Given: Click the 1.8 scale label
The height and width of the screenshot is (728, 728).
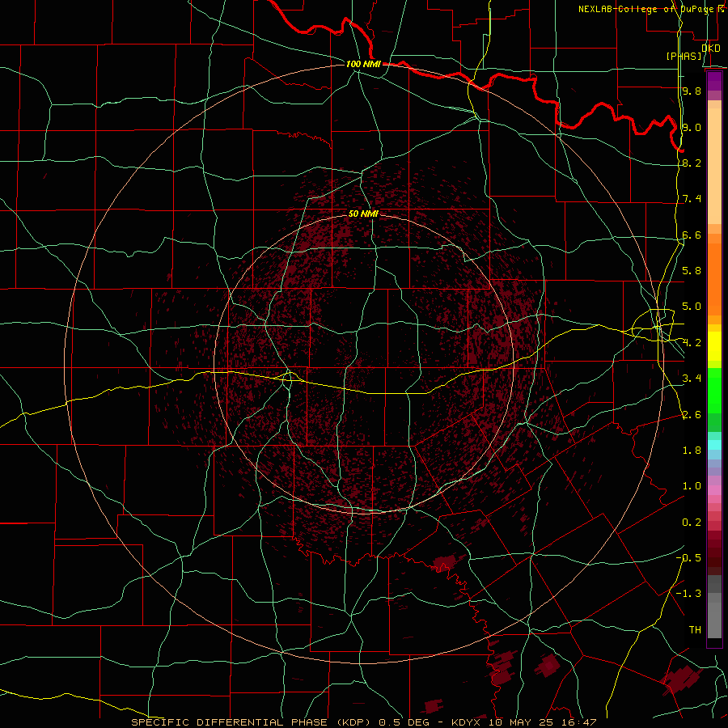Looking at the screenshot, I should point(692,451).
